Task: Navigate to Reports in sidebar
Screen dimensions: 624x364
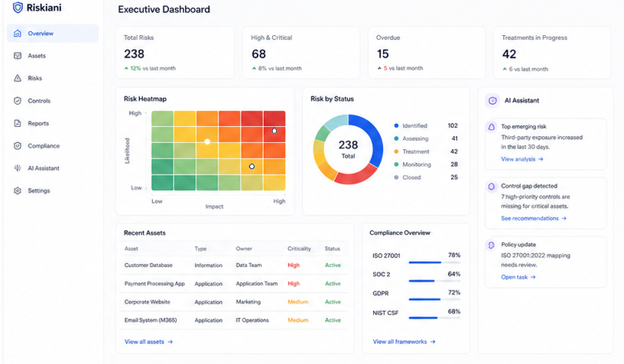Action: coord(53,123)
